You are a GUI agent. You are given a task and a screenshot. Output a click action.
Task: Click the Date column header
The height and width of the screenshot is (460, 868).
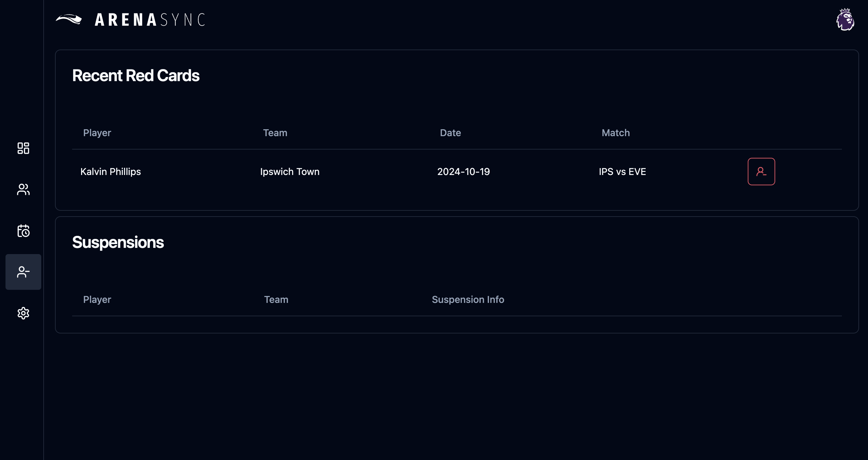pos(450,133)
